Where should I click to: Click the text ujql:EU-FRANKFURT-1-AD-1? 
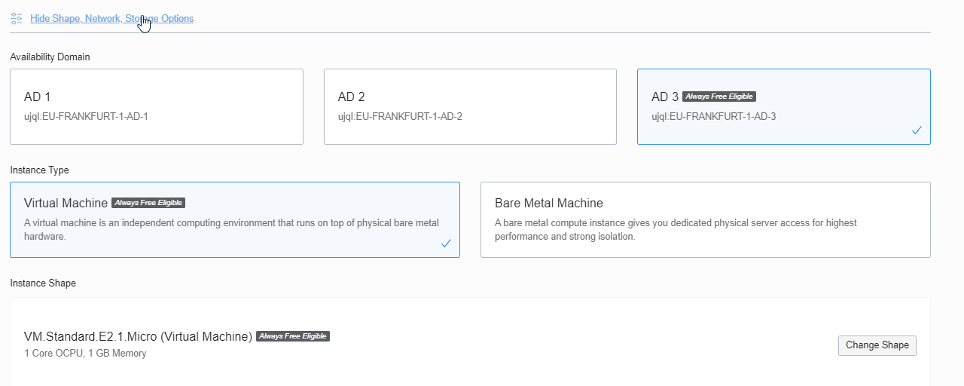coord(86,116)
